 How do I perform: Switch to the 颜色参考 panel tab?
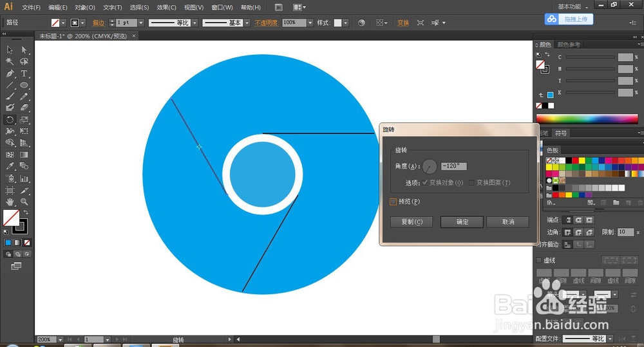tap(569, 44)
